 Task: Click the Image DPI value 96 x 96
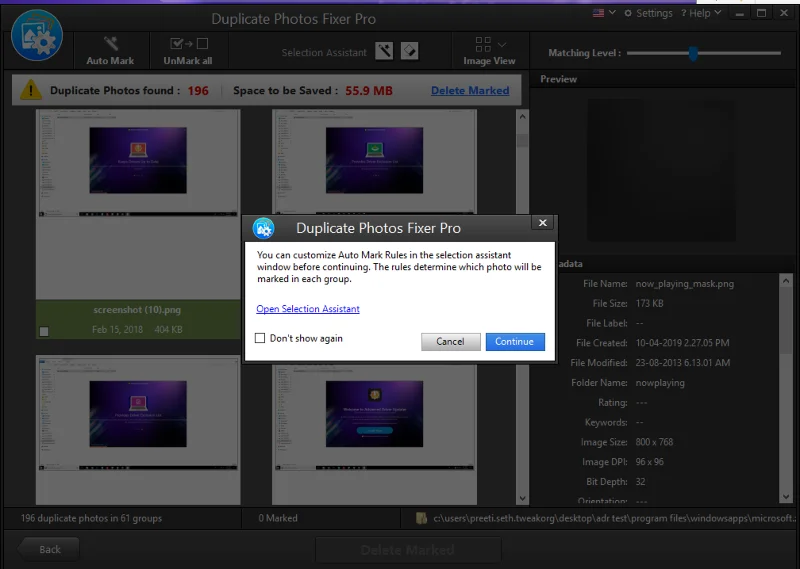coord(649,462)
